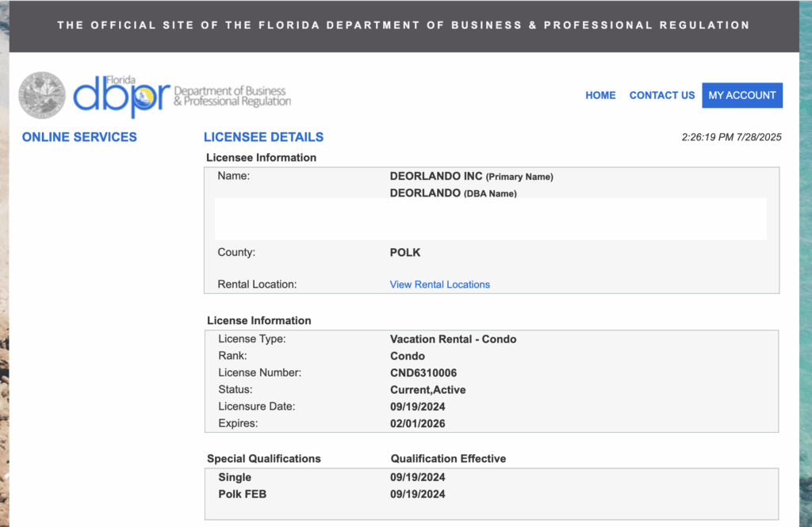Click the Current,Active status value
Screen dimensions: 812x527
click(x=427, y=390)
